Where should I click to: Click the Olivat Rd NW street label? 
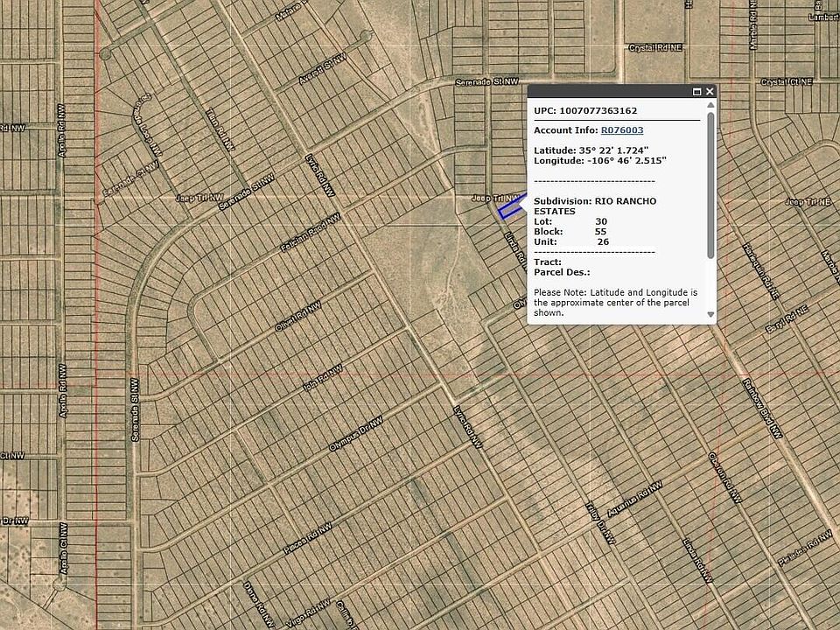(x=297, y=316)
